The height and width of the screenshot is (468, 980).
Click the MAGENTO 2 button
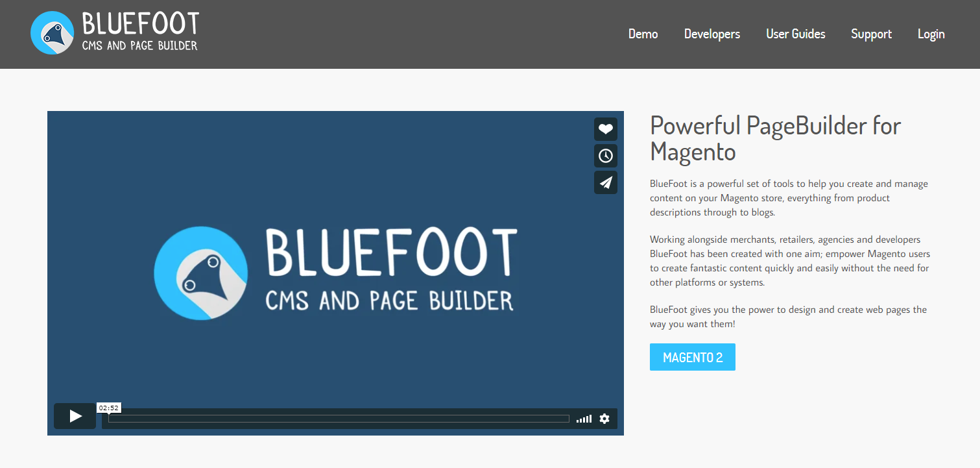pyautogui.click(x=692, y=357)
